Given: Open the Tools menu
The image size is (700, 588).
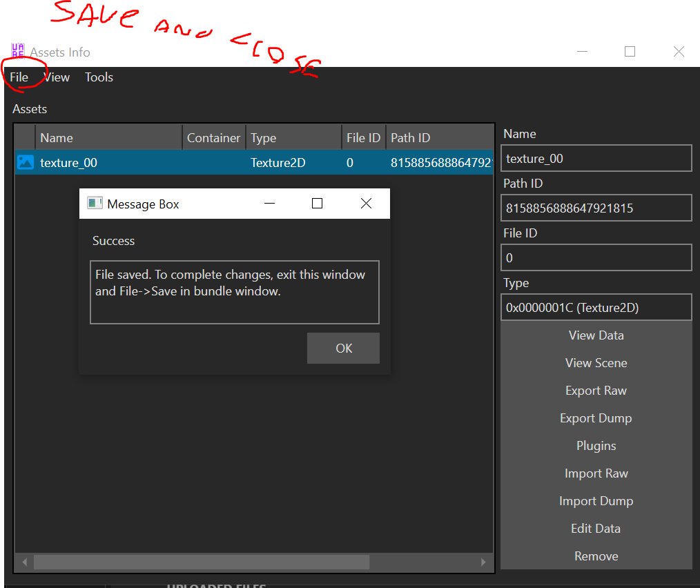Looking at the screenshot, I should coord(99,77).
